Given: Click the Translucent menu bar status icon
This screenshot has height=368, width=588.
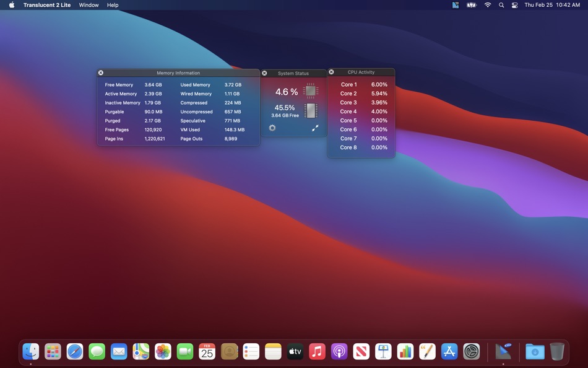Looking at the screenshot, I should click(x=456, y=5).
